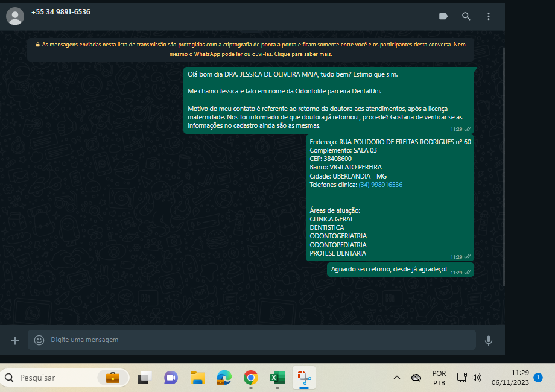Open the purple video chat app in taskbar
The height and width of the screenshot is (392, 555).
(x=171, y=378)
